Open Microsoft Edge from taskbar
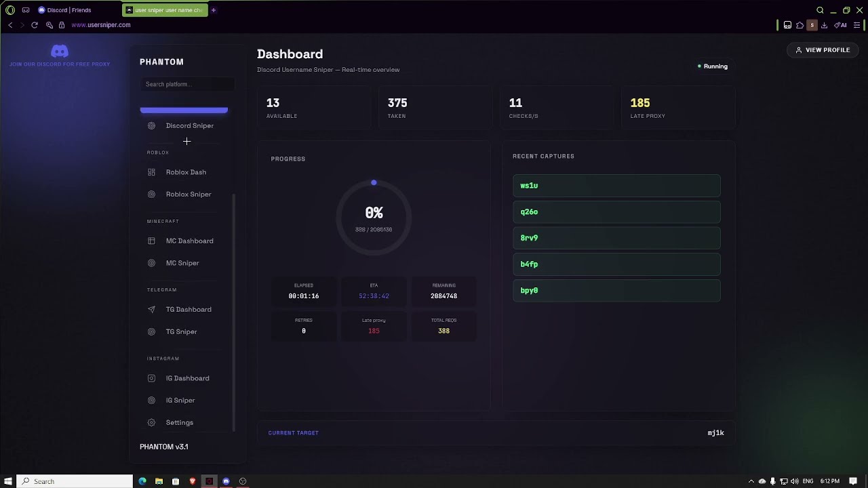Image resolution: width=868 pixels, height=488 pixels. pos(142,481)
